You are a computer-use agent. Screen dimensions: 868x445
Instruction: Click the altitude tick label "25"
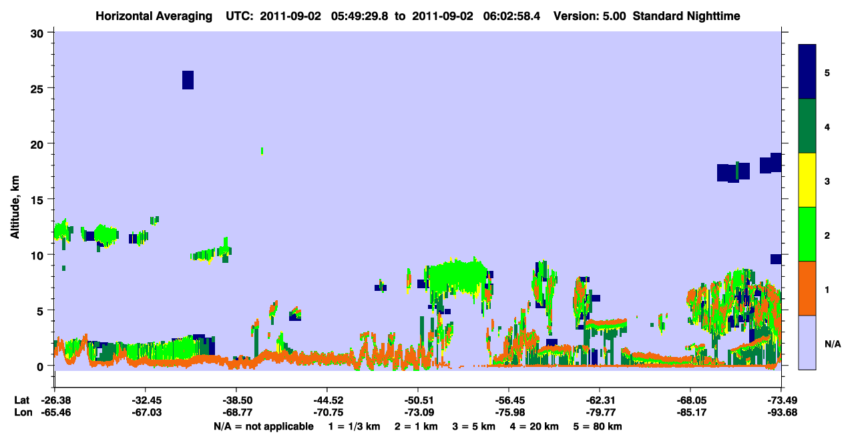pos(39,88)
